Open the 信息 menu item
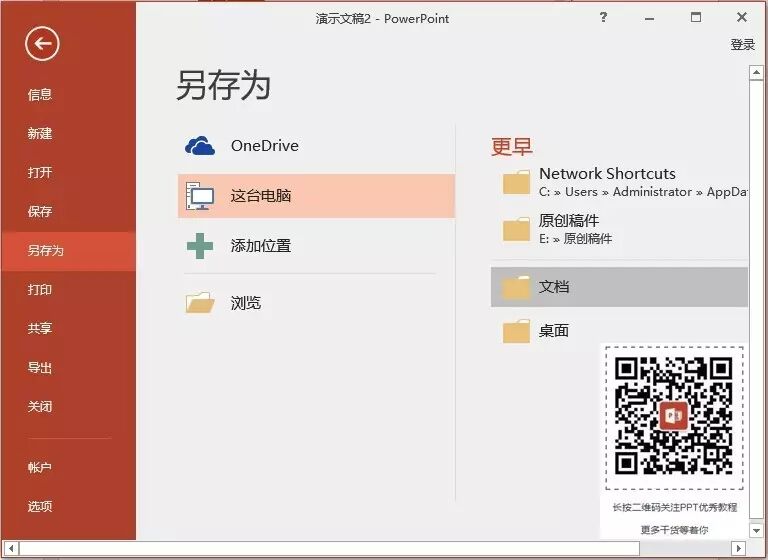 40,94
